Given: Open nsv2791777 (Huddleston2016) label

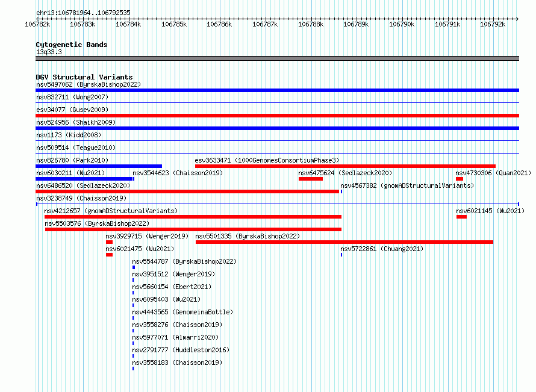Looking at the screenshot, I should (181, 350).
